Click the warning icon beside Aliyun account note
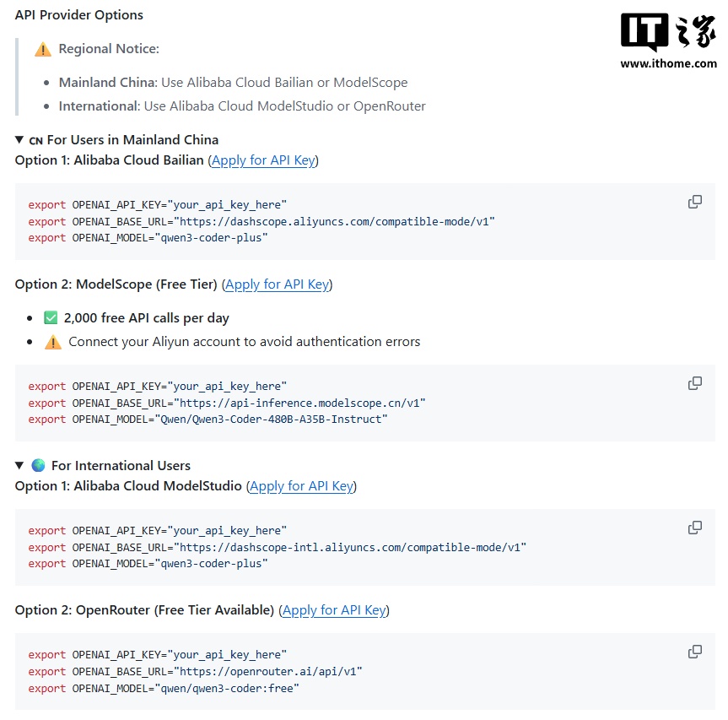This screenshot has width=728, height=720. (x=53, y=342)
